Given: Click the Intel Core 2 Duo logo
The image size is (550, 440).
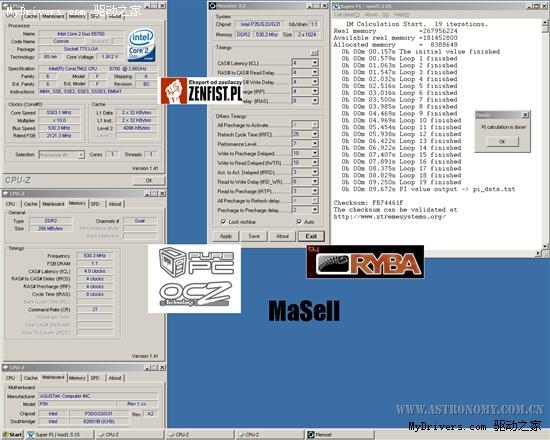Looking at the screenshot, I should pyautogui.click(x=141, y=45).
